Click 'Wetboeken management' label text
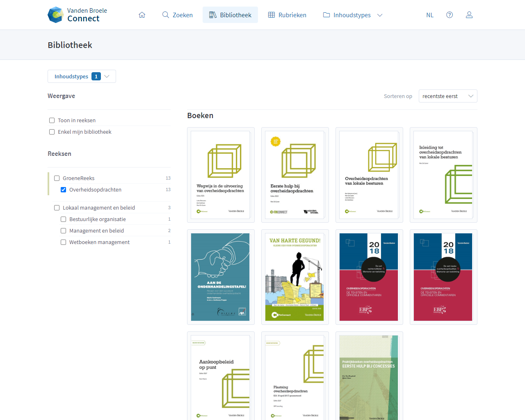525x420 pixels. pos(99,242)
